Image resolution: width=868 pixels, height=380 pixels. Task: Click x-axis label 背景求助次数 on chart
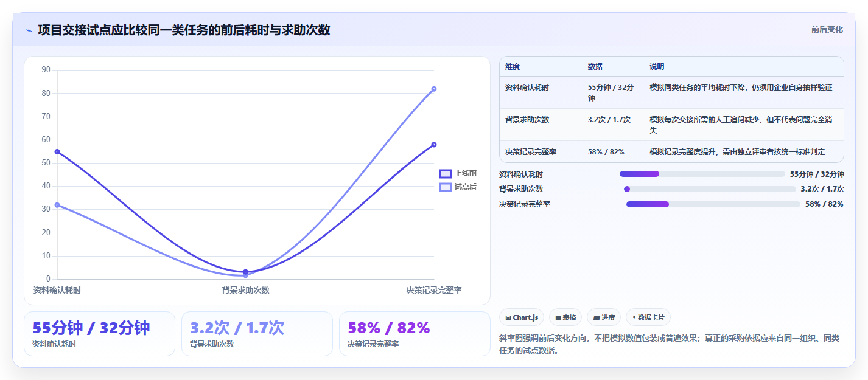coord(246,291)
